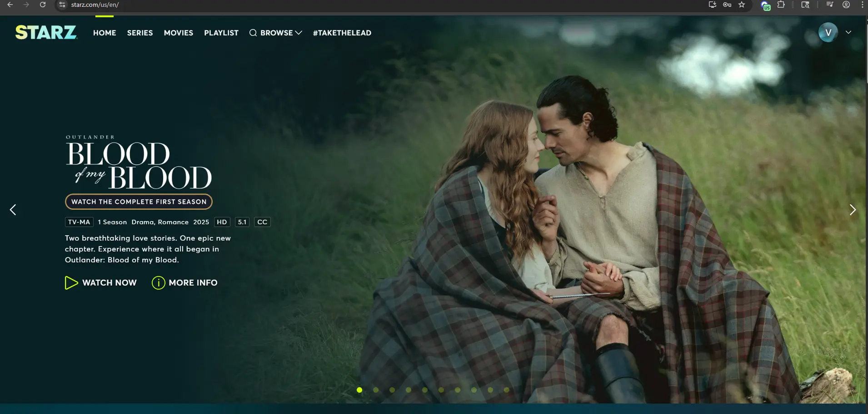The height and width of the screenshot is (414, 868).
Task: Click install app icon in address bar
Action: 713,5
